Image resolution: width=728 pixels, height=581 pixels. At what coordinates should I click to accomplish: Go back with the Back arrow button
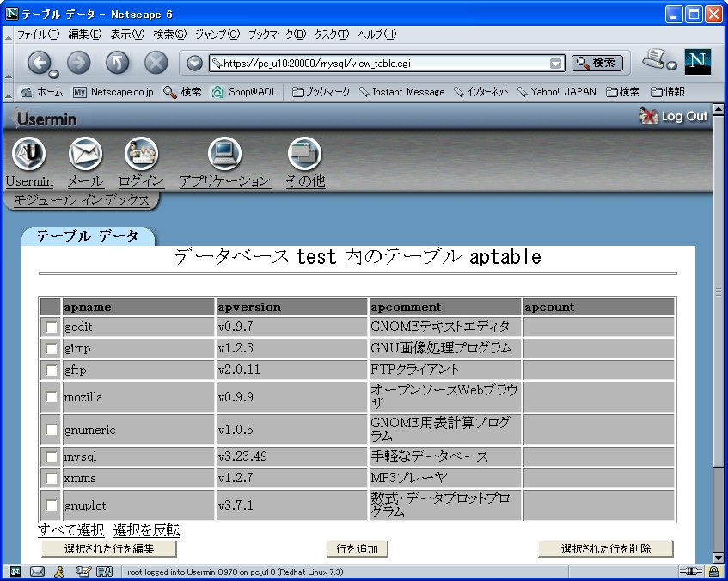[39, 62]
